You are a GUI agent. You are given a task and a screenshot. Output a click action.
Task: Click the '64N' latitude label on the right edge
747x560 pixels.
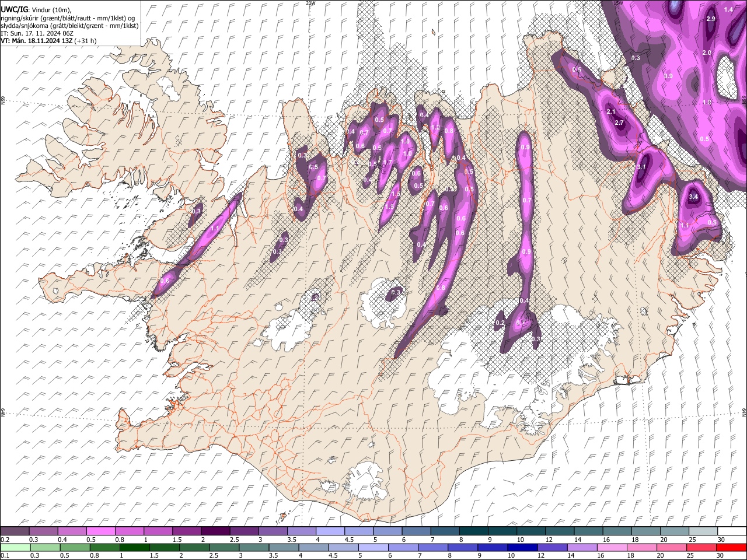coord(744,412)
